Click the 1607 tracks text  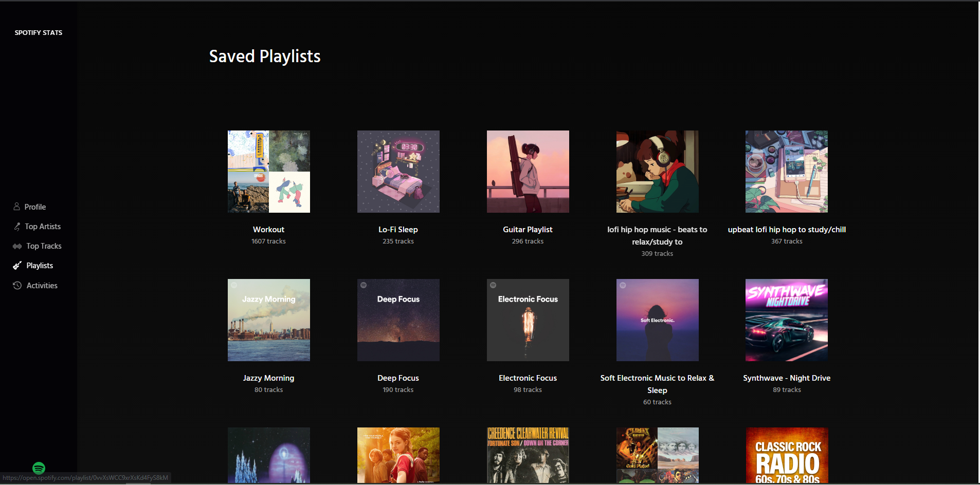coord(268,241)
